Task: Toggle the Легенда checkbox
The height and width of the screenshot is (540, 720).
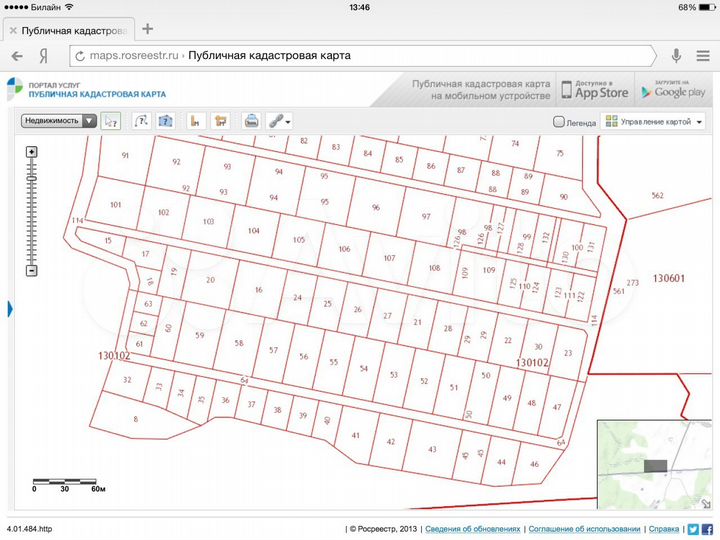Action: pos(558,122)
